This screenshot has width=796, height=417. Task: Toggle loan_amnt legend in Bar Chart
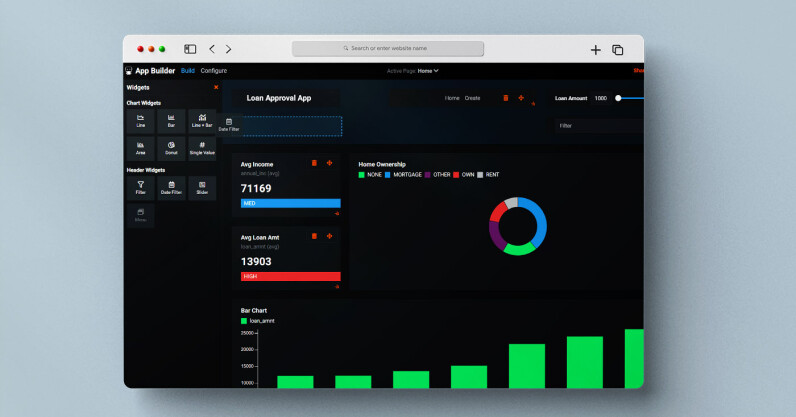click(258, 321)
